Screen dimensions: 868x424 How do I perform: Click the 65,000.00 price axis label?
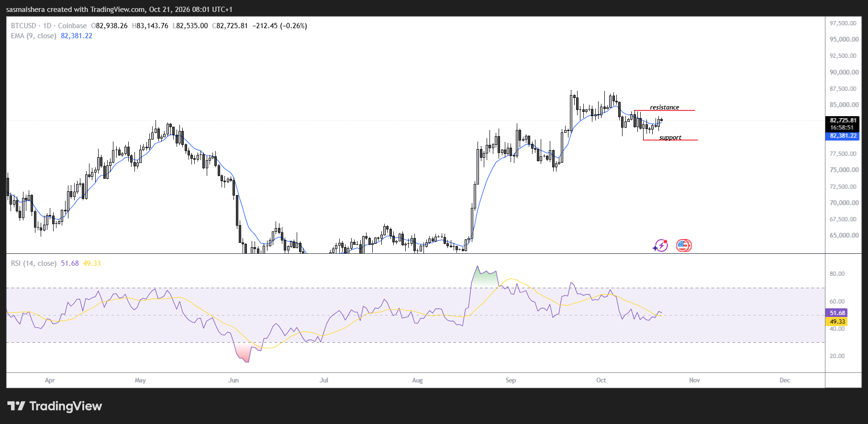pos(844,235)
